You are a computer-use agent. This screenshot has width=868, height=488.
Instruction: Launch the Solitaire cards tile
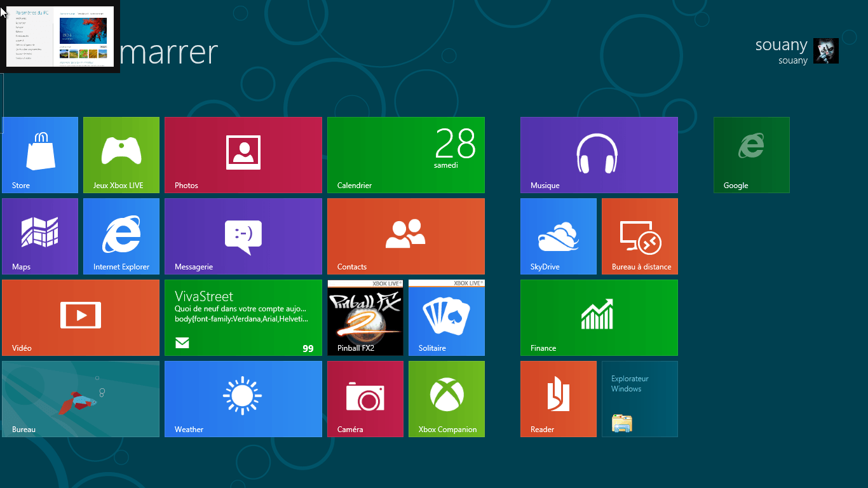tap(447, 318)
